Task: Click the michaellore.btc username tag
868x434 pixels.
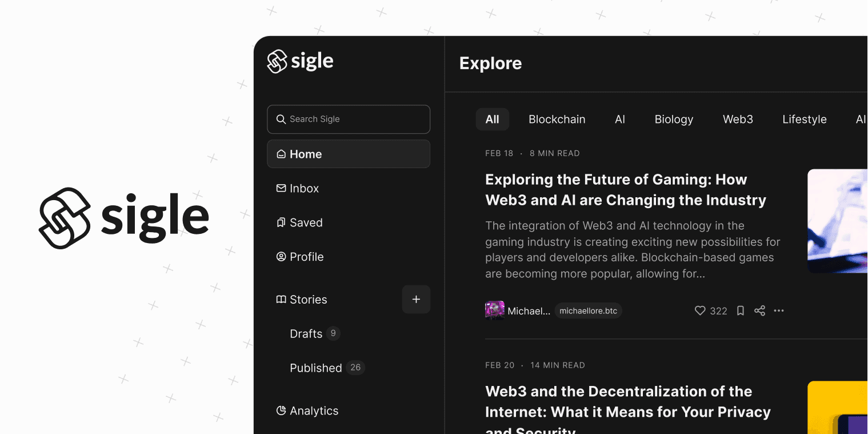Action: (x=588, y=310)
